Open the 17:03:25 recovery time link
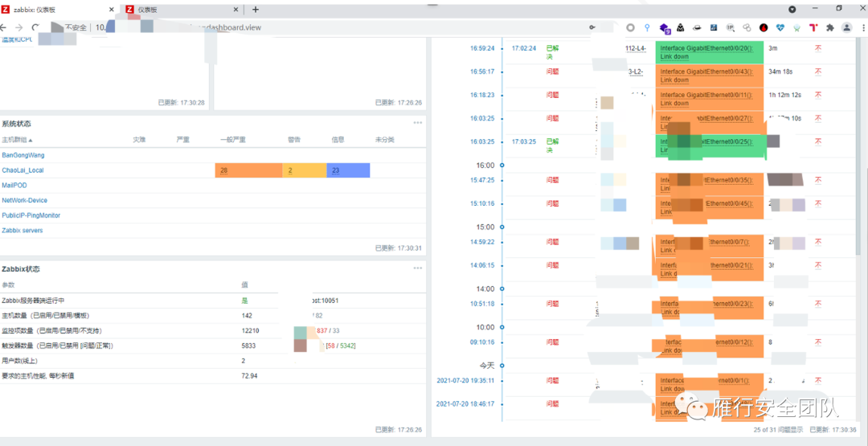 tap(524, 141)
